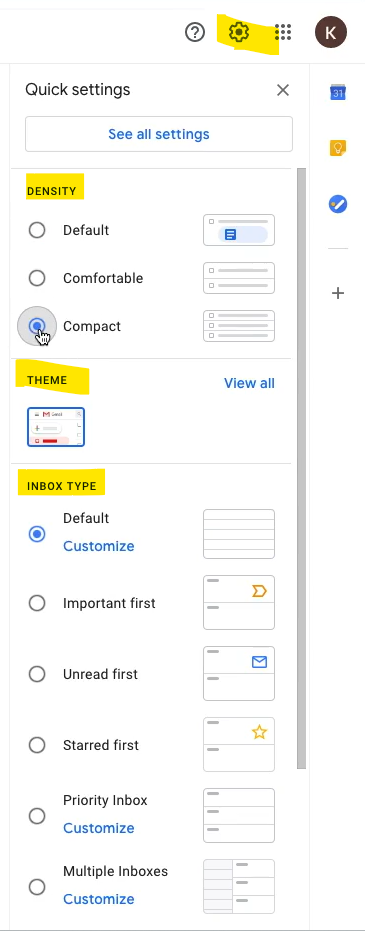The height and width of the screenshot is (931, 365).
Task: Click the THEME section label
Action: pyautogui.click(x=47, y=380)
